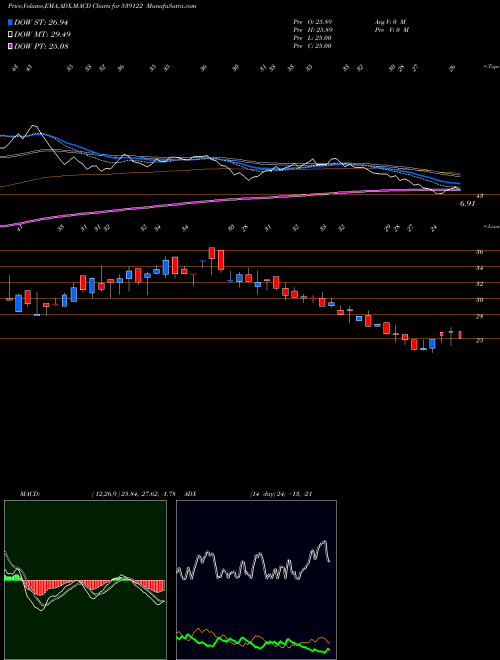Open the green MACD histogram panel
This screenshot has height=660, width=500.
pos(85,580)
